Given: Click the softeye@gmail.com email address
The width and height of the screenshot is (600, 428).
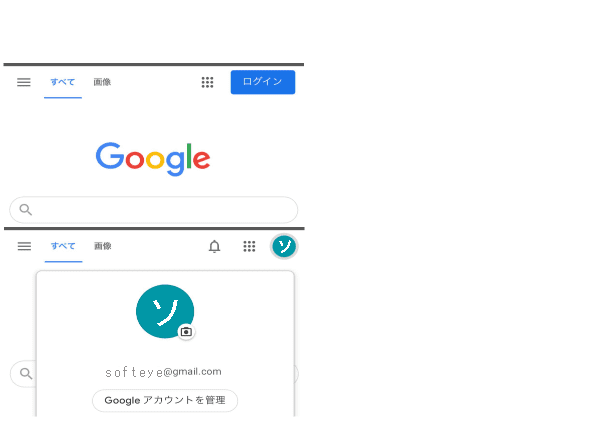Looking at the screenshot, I should point(163,372).
